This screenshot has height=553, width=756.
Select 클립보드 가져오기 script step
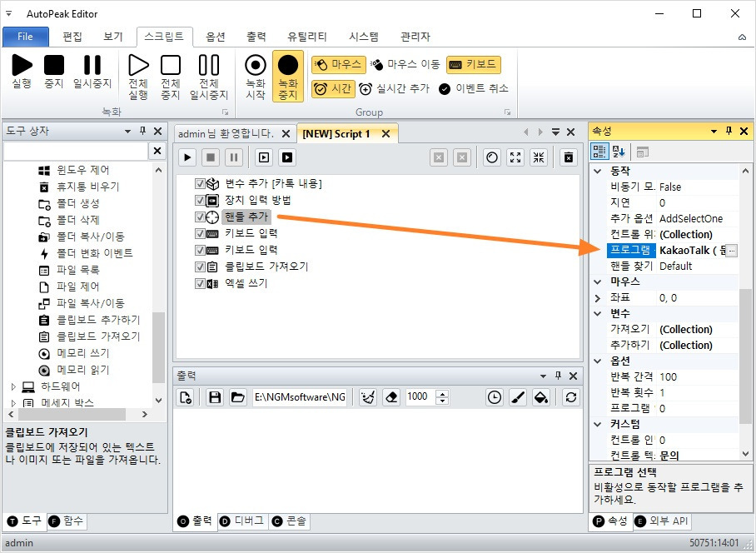pyautogui.click(x=266, y=267)
